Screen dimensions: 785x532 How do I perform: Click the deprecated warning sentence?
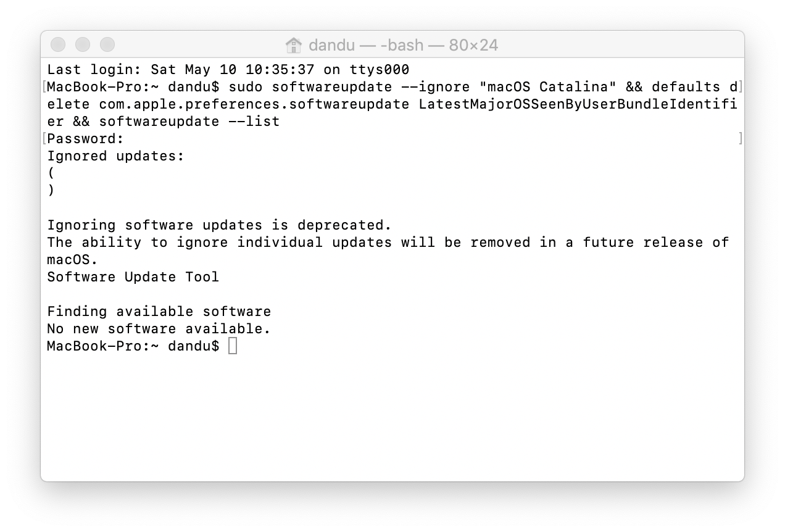point(220,225)
